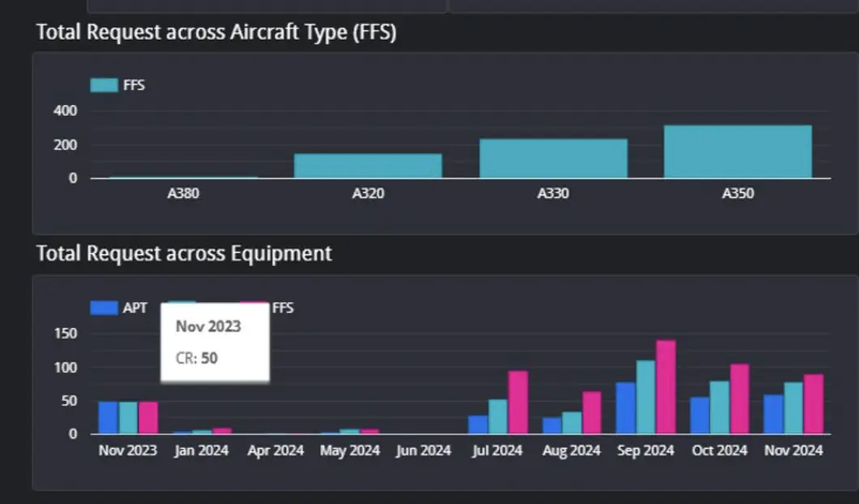Viewport: 859px width, 504px height.
Task: Click the Nov 2024 x-axis label
Action: [794, 451]
